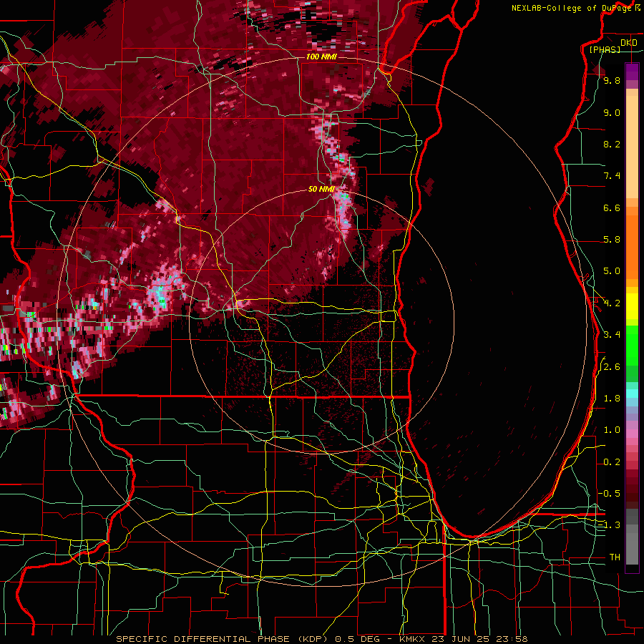This screenshot has height=644, width=644.
Task: Click the 2.6 scale value
Action: 612,367
